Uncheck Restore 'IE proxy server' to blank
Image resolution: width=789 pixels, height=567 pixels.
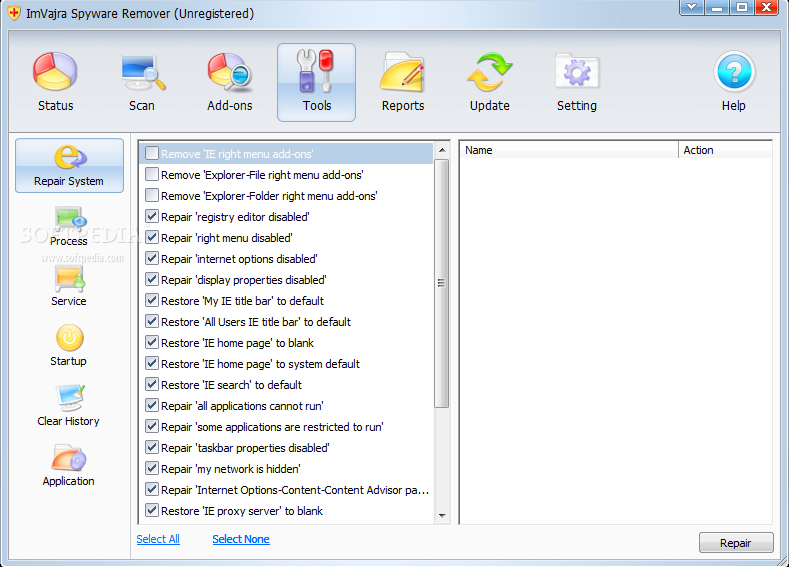point(151,511)
